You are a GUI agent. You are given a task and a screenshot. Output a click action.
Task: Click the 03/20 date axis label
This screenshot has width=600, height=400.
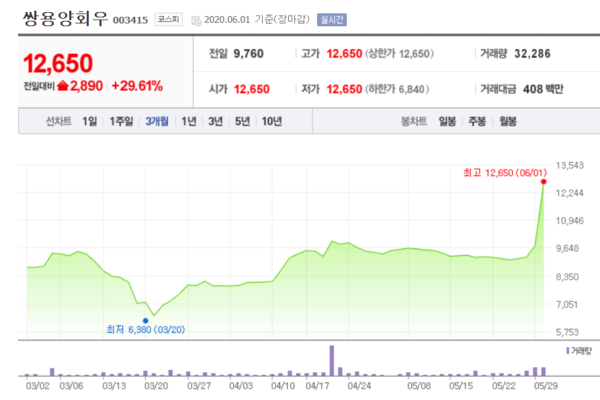click(x=156, y=385)
